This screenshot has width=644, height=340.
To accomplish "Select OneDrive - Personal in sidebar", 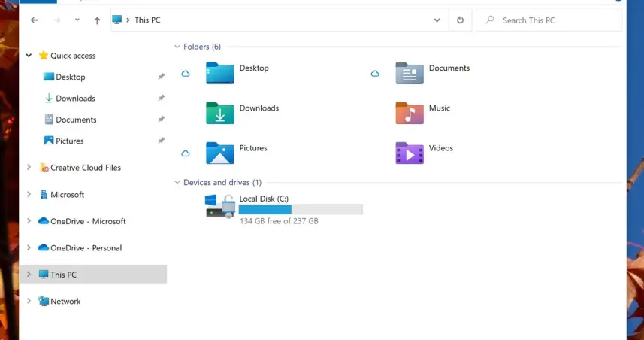I will (86, 248).
